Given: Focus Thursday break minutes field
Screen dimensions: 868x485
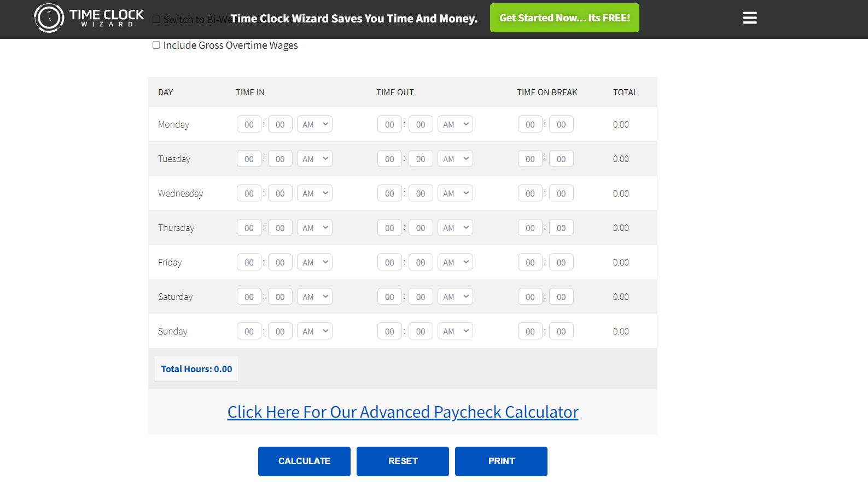Looking at the screenshot, I should [561, 228].
